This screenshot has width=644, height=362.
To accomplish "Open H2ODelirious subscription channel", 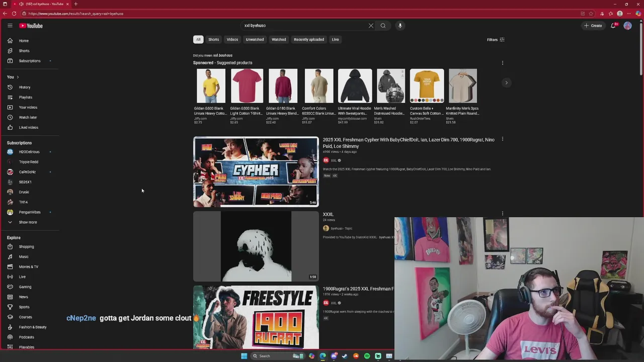I will (29, 152).
